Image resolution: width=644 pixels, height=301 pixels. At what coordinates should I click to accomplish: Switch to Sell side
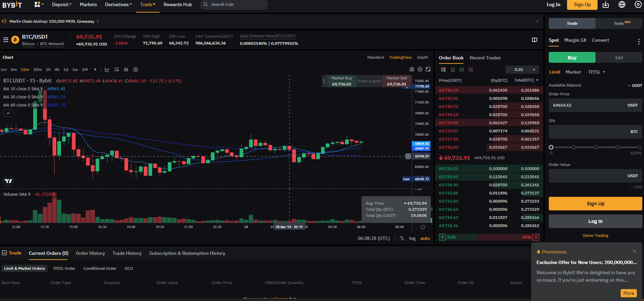(619, 57)
